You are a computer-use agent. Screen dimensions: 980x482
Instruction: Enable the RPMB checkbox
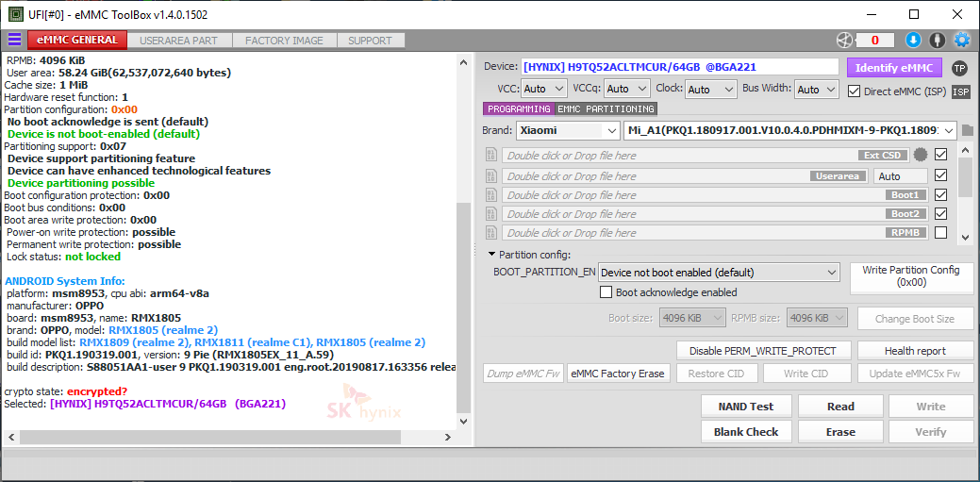pyautogui.click(x=940, y=233)
